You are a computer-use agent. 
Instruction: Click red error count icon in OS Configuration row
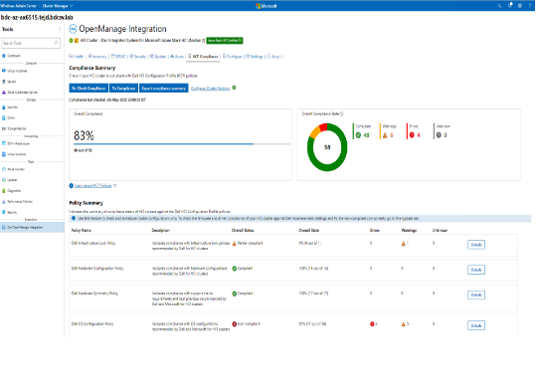coord(372,323)
